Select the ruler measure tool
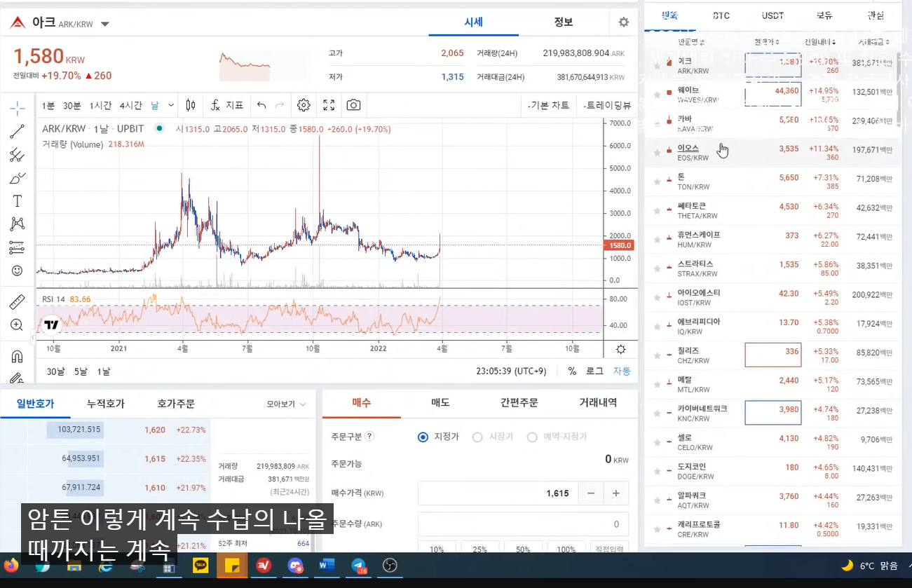 18,302
